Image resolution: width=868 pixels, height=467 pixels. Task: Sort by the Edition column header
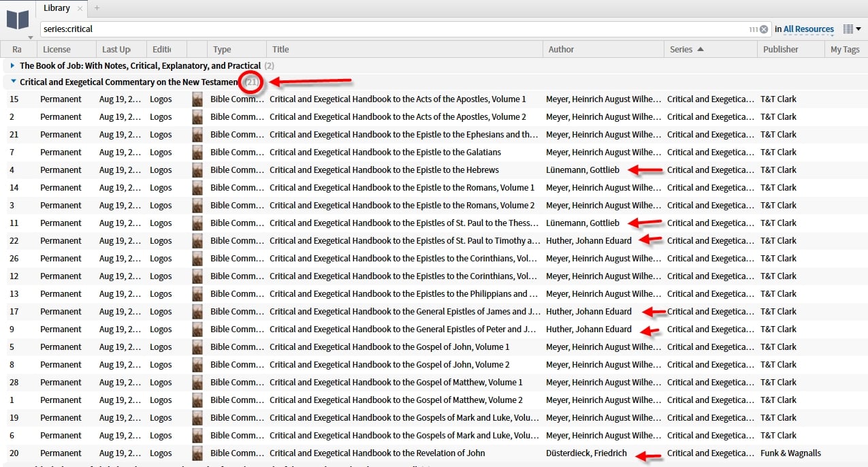pyautogui.click(x=167, y=49)
